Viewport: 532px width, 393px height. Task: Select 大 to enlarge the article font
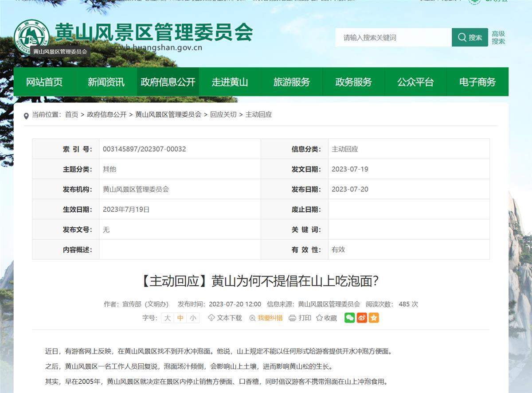(167, 318)
